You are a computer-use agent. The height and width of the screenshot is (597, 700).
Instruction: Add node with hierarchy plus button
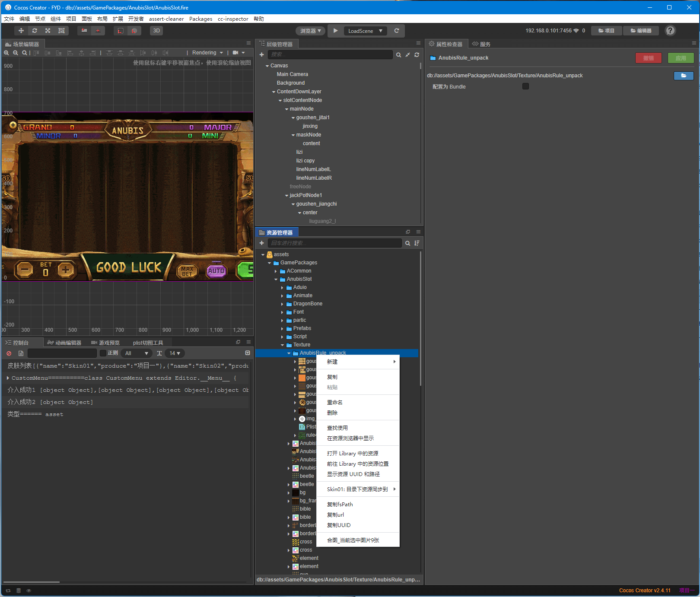pos(261,54)
